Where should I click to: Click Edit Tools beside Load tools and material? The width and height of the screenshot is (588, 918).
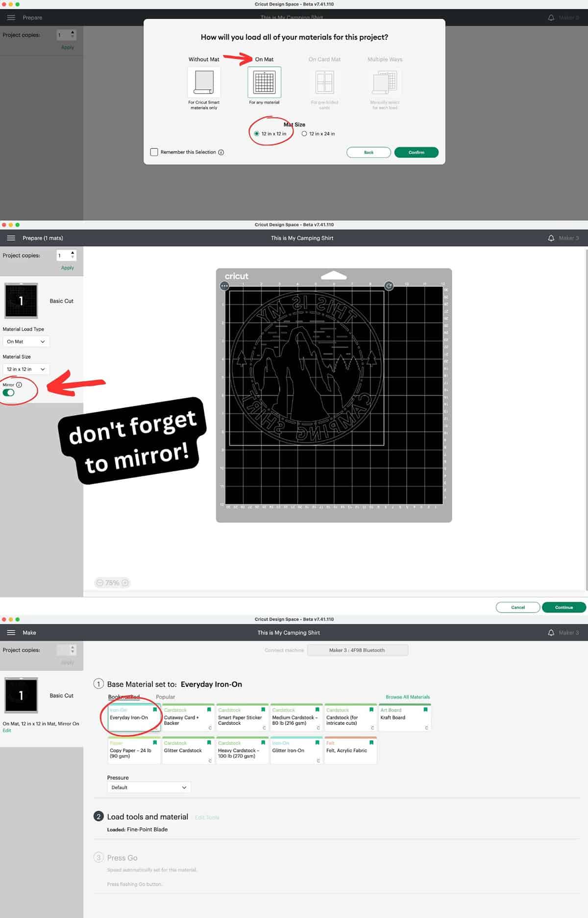207,818
